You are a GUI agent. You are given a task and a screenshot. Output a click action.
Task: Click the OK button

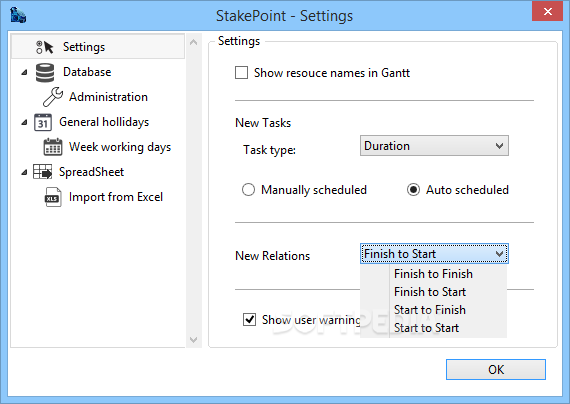(496, 369)
